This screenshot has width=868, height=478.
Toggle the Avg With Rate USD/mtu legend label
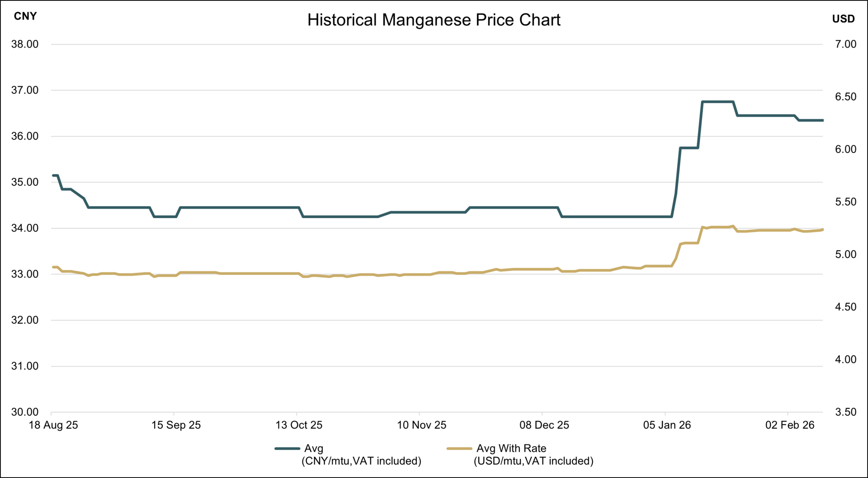point(533,455)
